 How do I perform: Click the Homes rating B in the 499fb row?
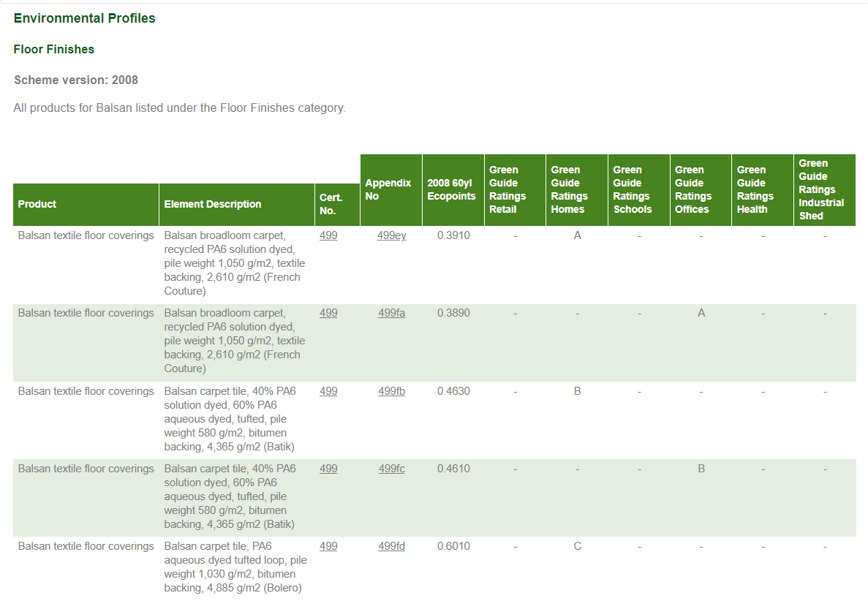click(578, 391)
